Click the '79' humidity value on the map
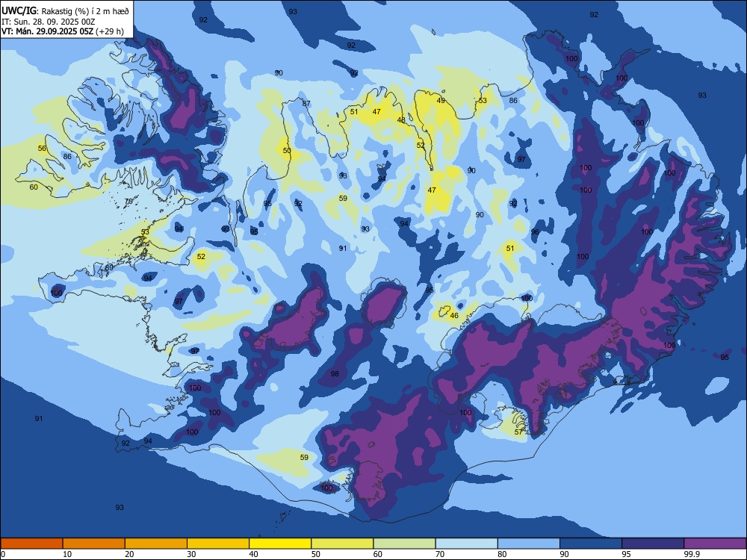The width and height of the screenshot is (747, 560). 128,202
